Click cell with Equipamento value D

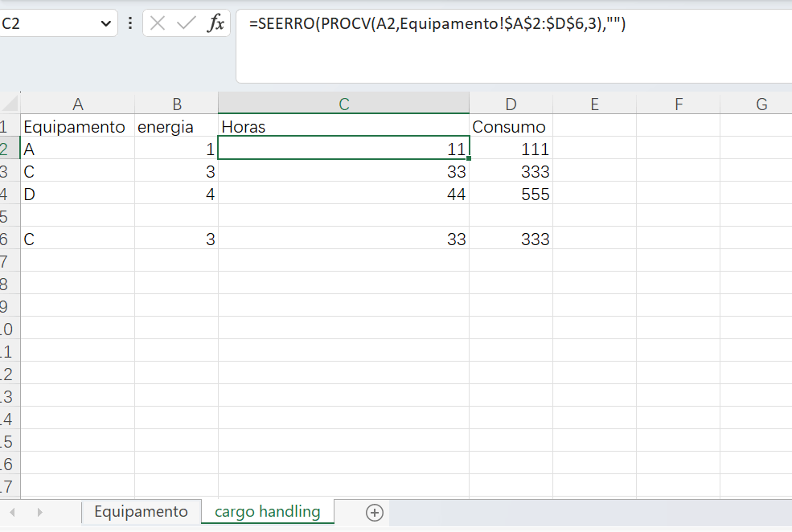(x=77, y=194)
